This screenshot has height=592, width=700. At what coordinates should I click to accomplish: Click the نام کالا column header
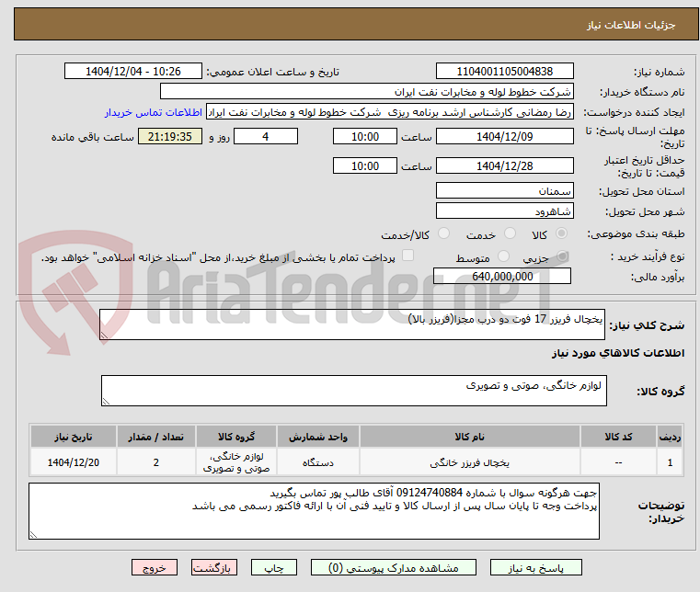[470, 437]
